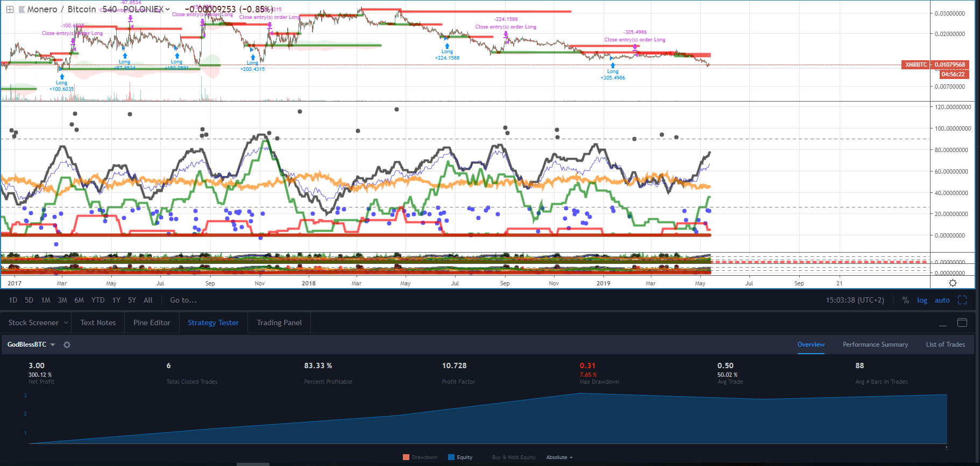
Task: Click the 2018 label on time axis
Action: coord(309,283)
